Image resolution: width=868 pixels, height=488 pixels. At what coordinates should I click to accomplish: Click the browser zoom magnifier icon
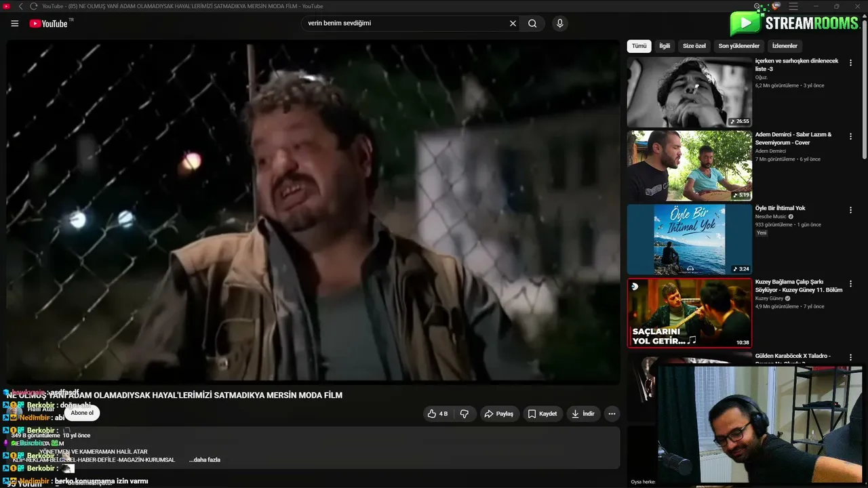click(757, 6)
